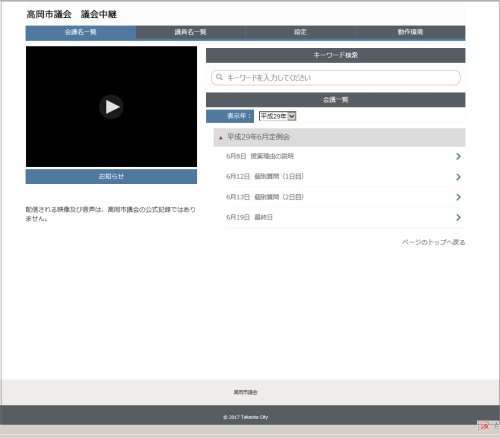Collapse the 平成29年6月定例会 section triangle
This screenshot has height=438, width=500.
coord(220,138)
